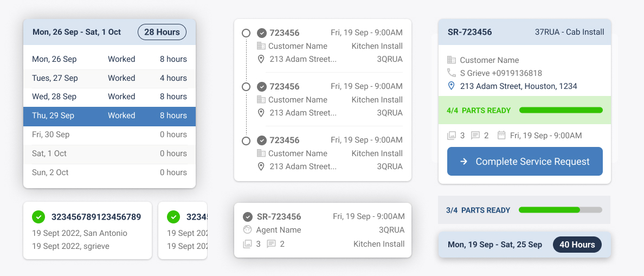644x276 pixels.
Task: Toggle the check circle on first timeline 723456
Action: tap(261, 33)
